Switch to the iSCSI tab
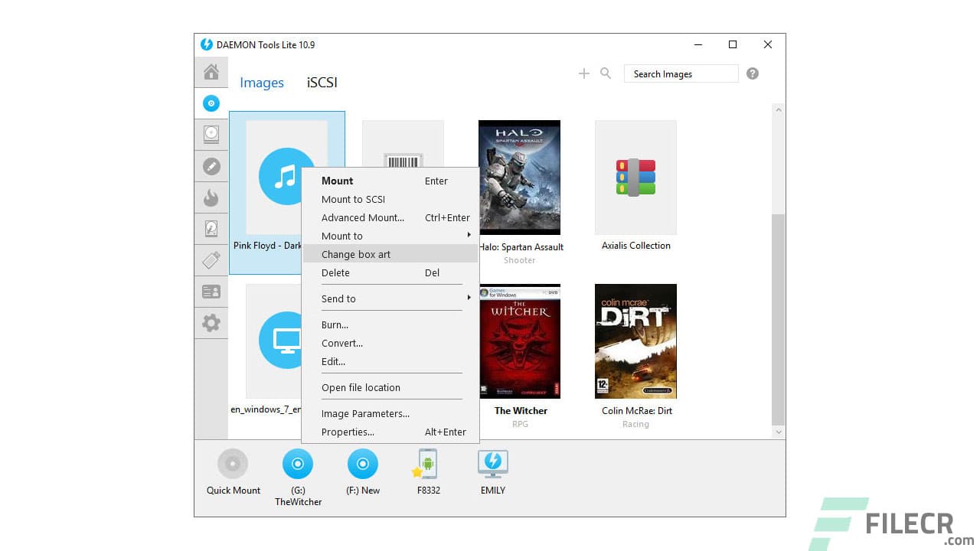This screenshot has width=980, height=551. (x=321, y=82)
